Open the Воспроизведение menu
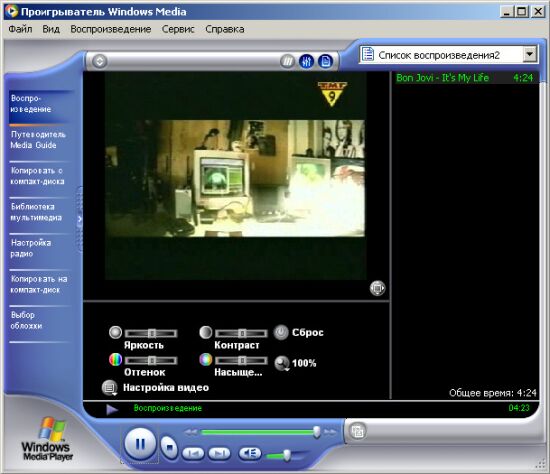Screen dimensions: 550x474 (x=111, y=29)
